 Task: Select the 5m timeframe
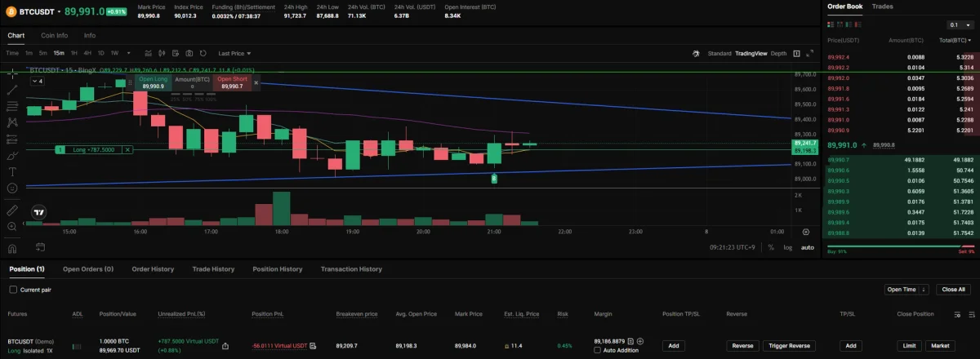tap(43, 53)
